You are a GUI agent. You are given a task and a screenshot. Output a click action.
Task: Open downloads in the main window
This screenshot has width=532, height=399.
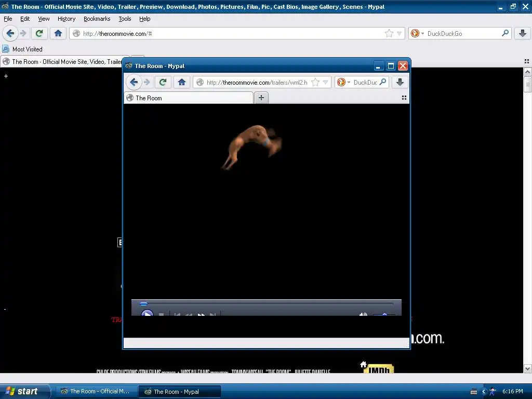coord(523,33)
